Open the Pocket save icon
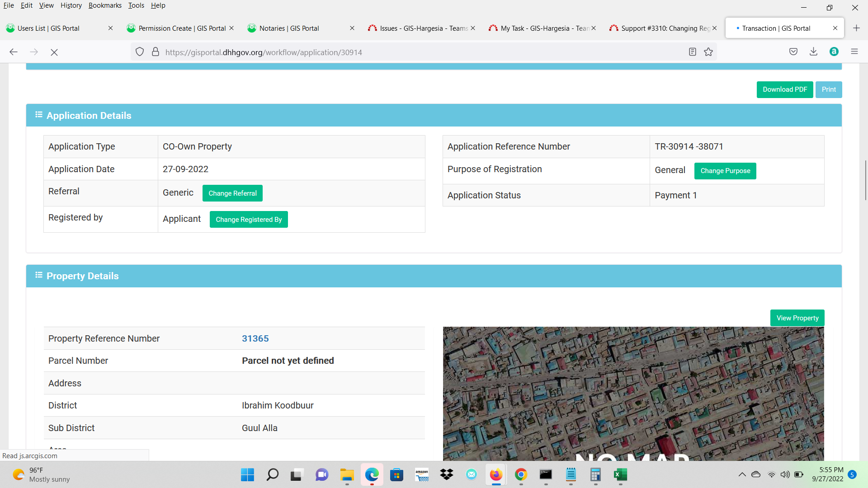The image size is (868, 488). pos(793,52)
